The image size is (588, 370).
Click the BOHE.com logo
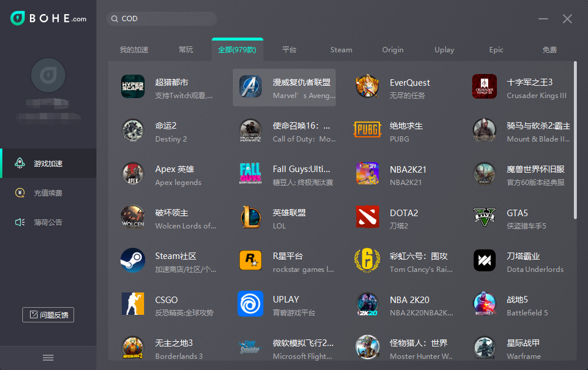[48, 18]
